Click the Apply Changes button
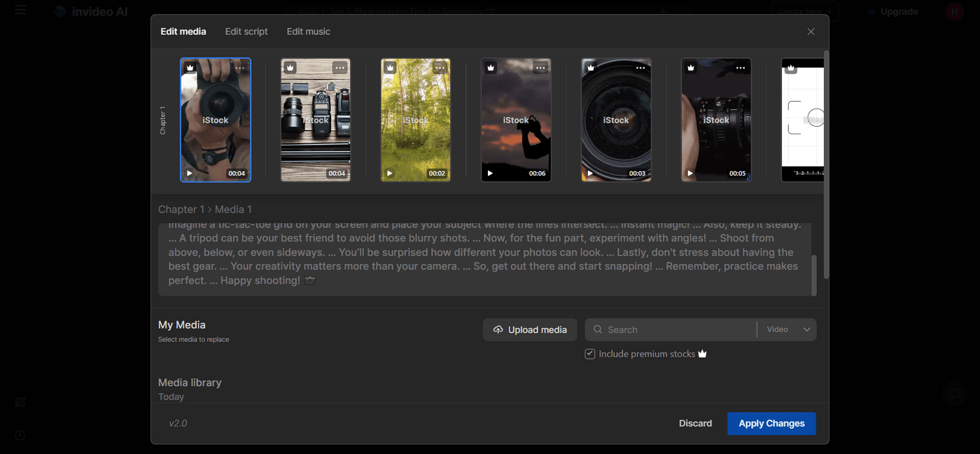The height and width of the screenshot is (454, 980). 771,423
